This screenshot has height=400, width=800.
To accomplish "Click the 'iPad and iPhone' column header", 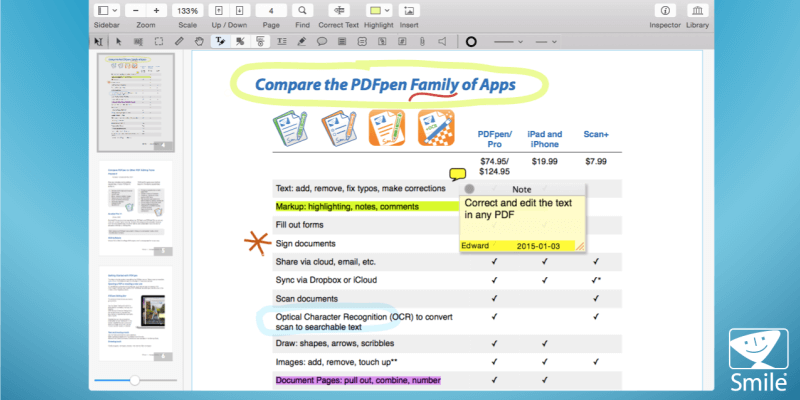I will 545,139.
